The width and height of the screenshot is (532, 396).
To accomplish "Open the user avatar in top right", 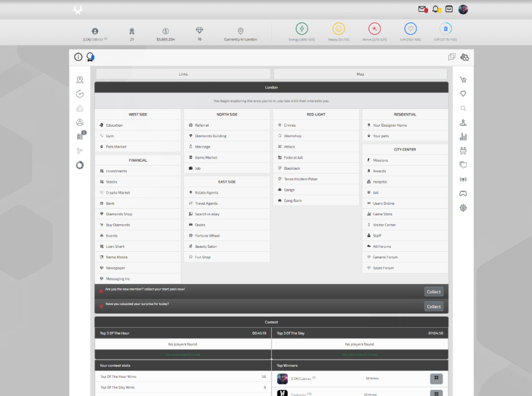I will click(463, 9).
